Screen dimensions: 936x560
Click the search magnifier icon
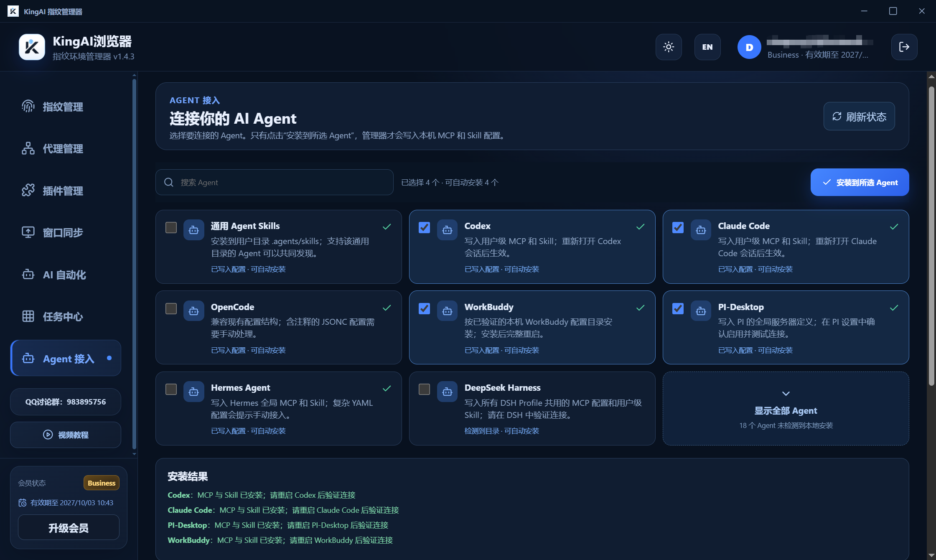pos(169,182)
